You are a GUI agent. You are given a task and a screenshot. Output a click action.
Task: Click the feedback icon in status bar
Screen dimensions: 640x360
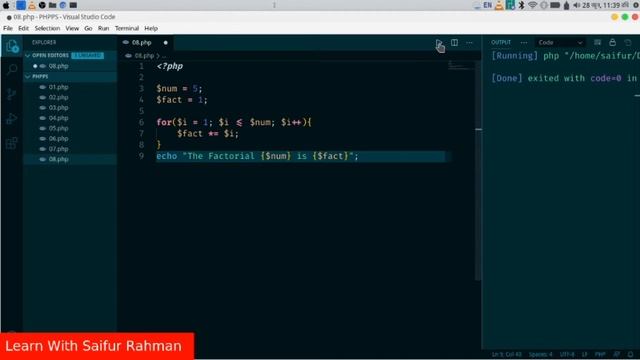coord(616,354)
